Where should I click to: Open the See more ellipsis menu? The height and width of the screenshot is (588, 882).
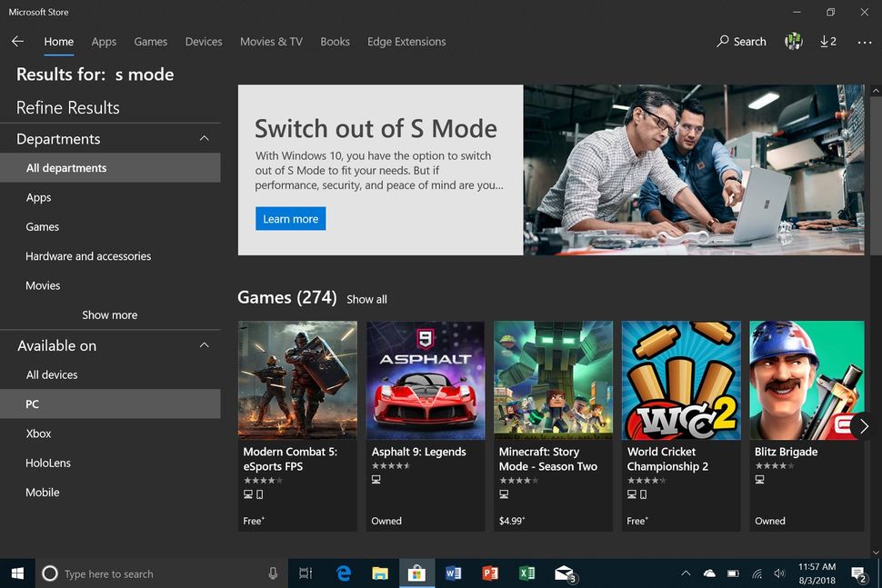click(865, 41)
